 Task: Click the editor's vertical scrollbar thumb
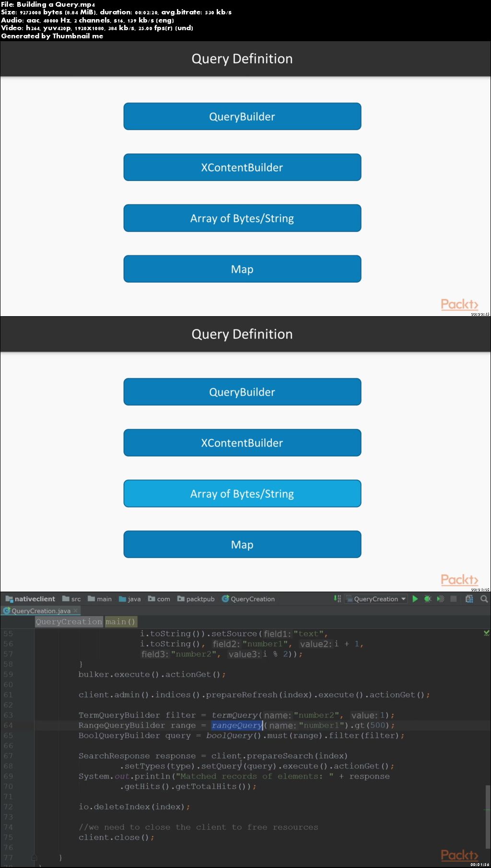[488, 817]
